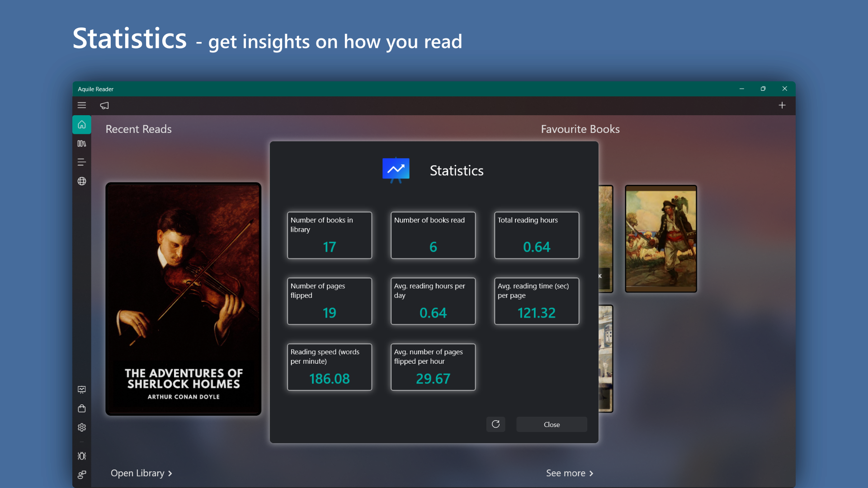Open the hamburger navigation menu
The image size is (868, 488).
(82, 105)
